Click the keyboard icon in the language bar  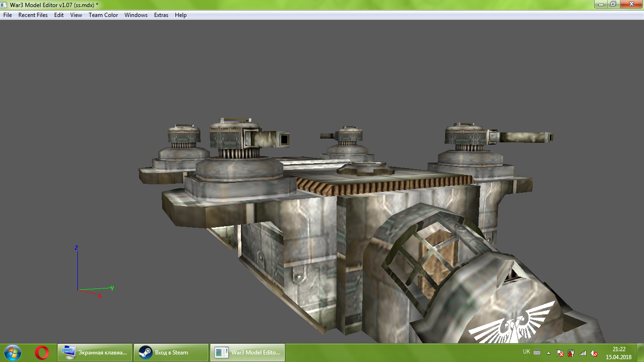(537, 353)
